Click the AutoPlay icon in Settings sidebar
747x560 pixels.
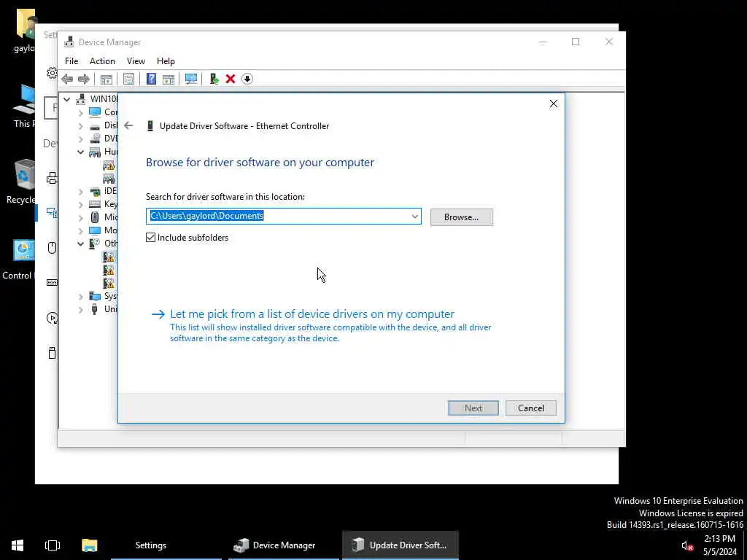click(52, 318)
